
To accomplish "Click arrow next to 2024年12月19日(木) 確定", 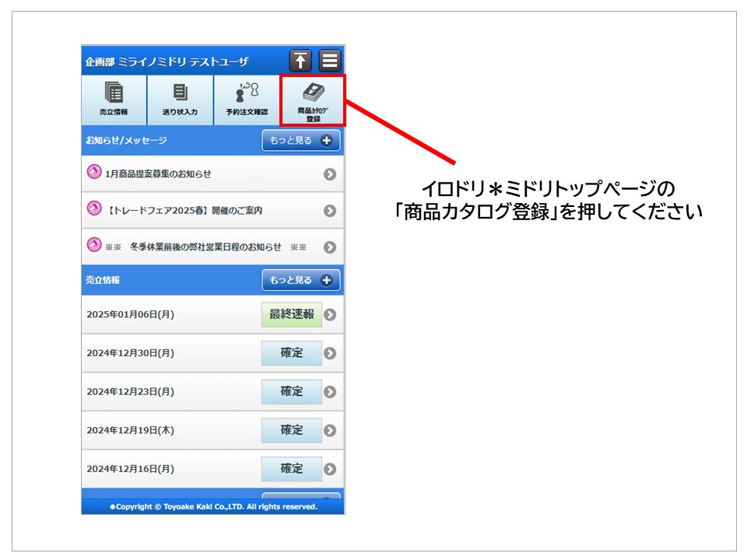I will pos(330,430).
